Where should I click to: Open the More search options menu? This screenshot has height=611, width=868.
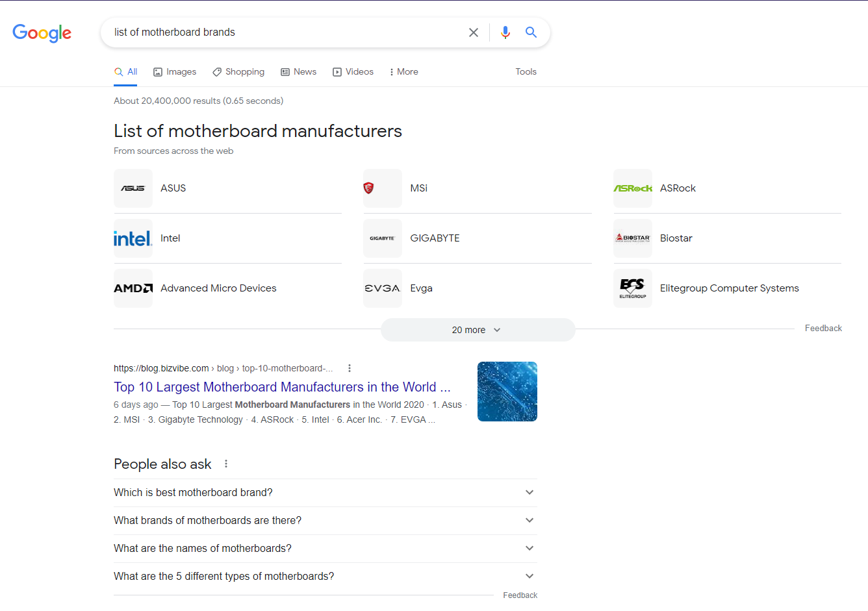click(403, 72)
